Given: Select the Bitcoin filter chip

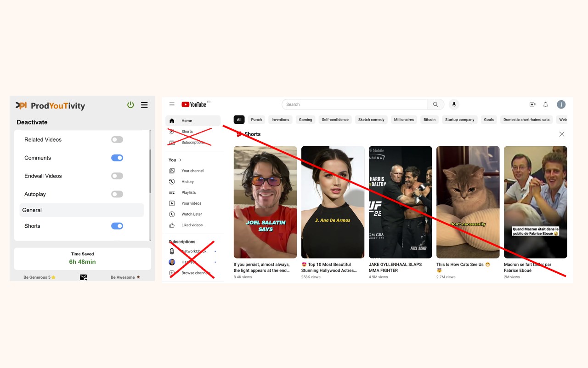Looking at the screenshot, I should click(430, 120).
